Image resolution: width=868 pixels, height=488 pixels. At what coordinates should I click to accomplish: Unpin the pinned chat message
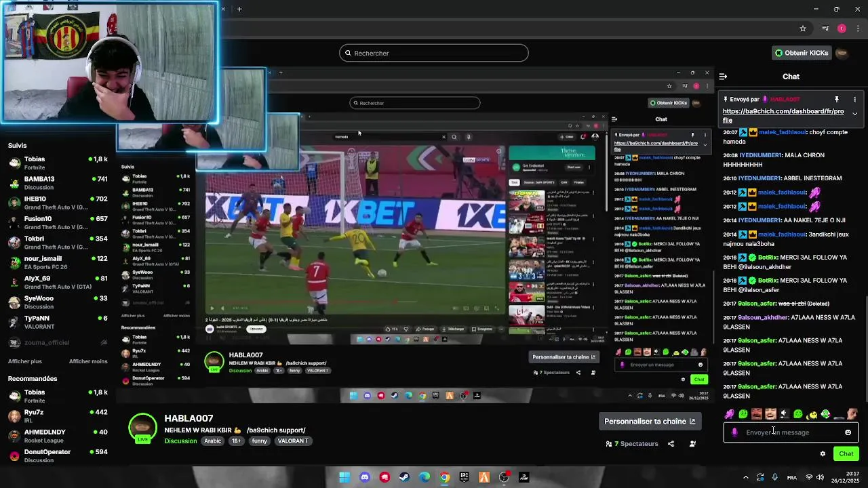[x=837, y=100]
